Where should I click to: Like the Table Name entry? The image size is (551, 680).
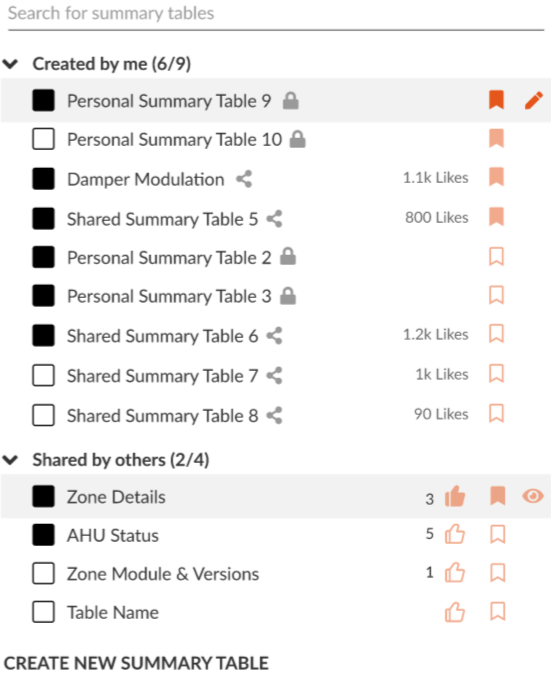(x=455, y=612)
